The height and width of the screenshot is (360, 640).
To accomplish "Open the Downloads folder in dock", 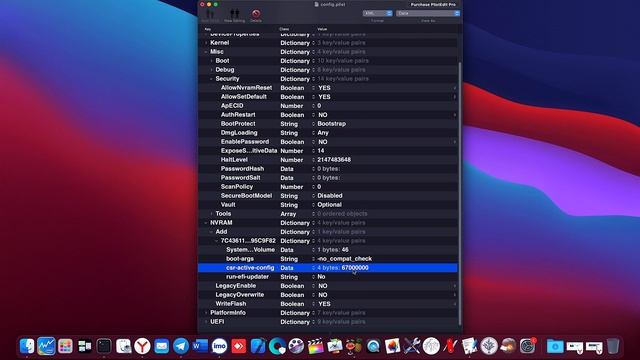I will [x=555, y=346].
